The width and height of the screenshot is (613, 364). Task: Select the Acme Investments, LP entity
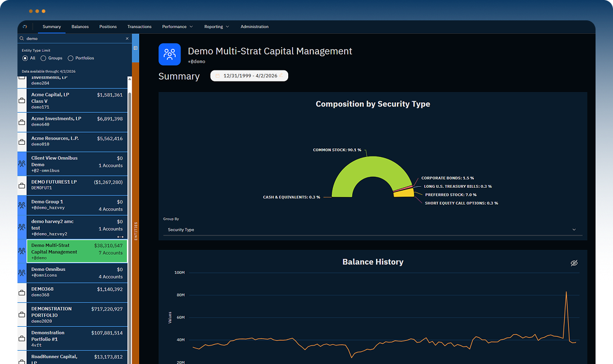pyautogui.click(x=77, y=122)
